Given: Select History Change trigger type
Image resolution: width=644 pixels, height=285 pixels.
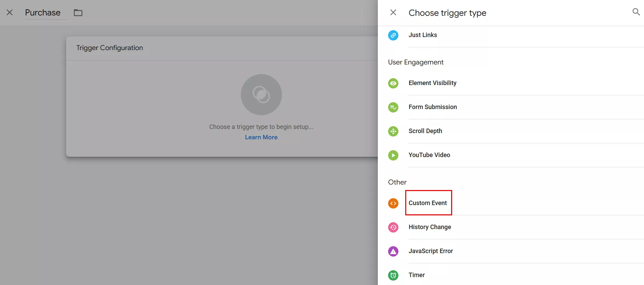Looking at the screenshot, I should (x=430, y=227).
